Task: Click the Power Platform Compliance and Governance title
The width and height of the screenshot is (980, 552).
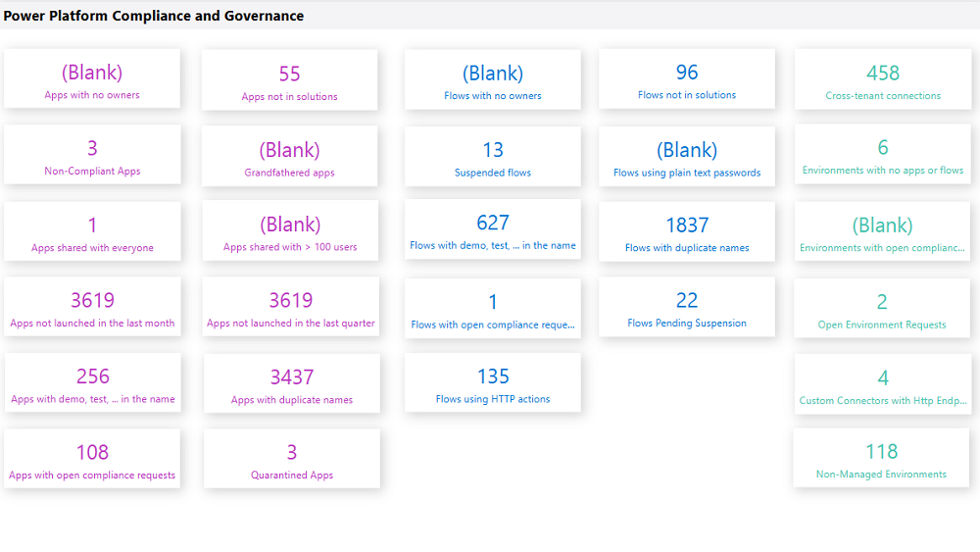Action: [154, 16]
